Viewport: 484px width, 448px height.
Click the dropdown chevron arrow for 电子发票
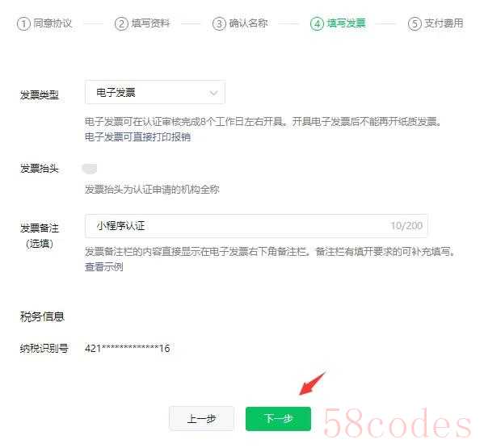[x=213, y=93]
